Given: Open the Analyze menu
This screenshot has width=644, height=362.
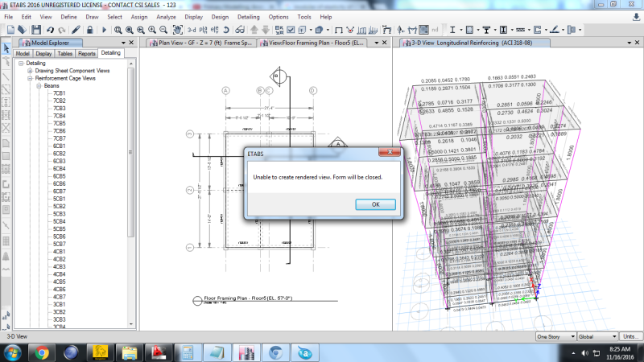Looking at the screenshot, I should tap(166, 17).
